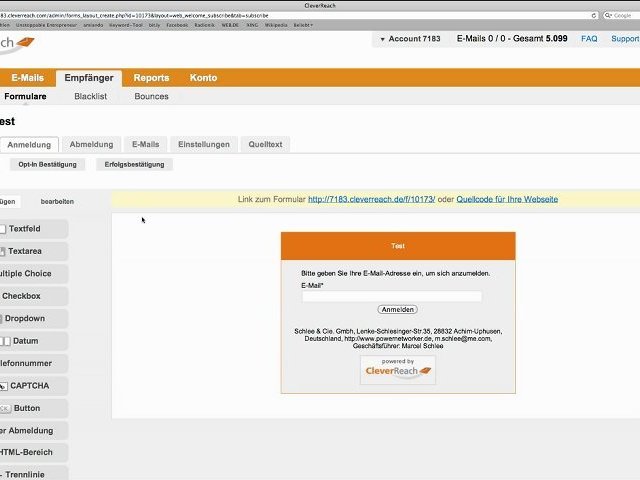Add a Dropdown element to form
The image size is (640, 480).
coord(33,318)
